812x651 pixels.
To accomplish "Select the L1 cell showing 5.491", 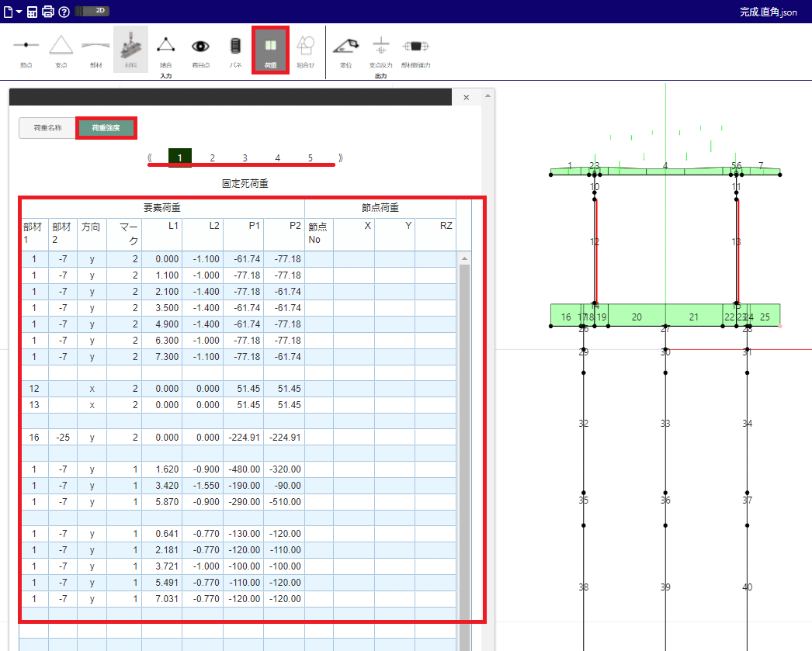I will click(162, 582).
